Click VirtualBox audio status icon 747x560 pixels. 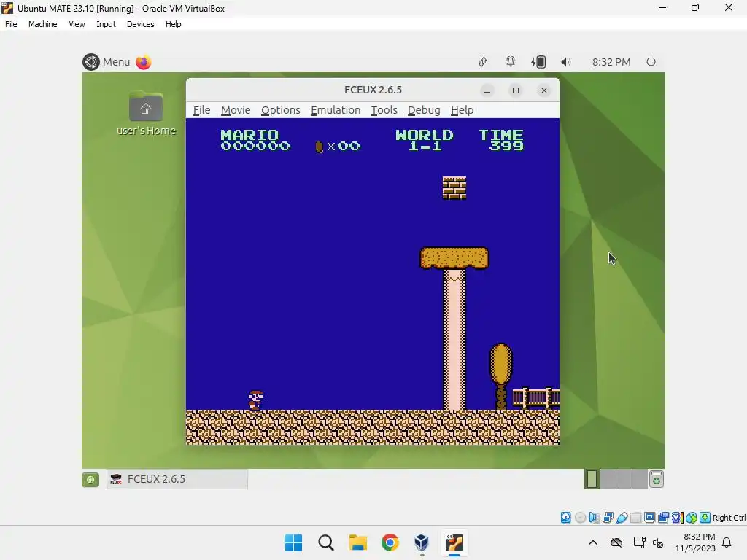(x=594, y=518)
